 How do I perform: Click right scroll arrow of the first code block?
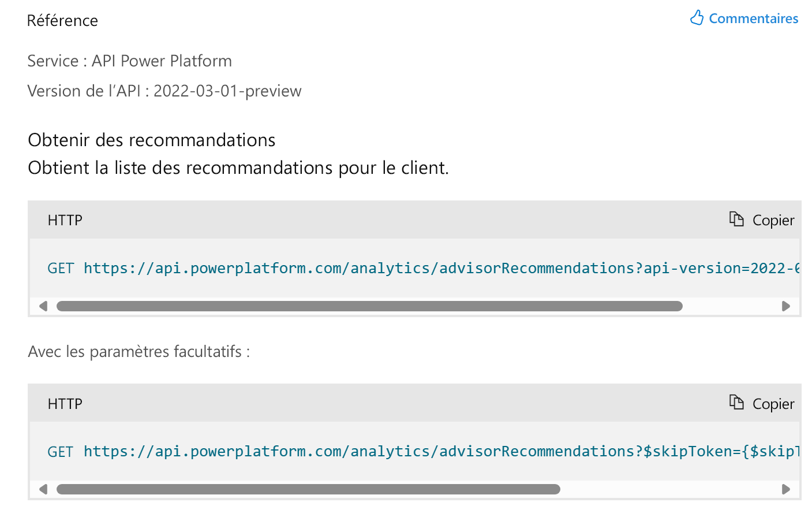point(785,306)
